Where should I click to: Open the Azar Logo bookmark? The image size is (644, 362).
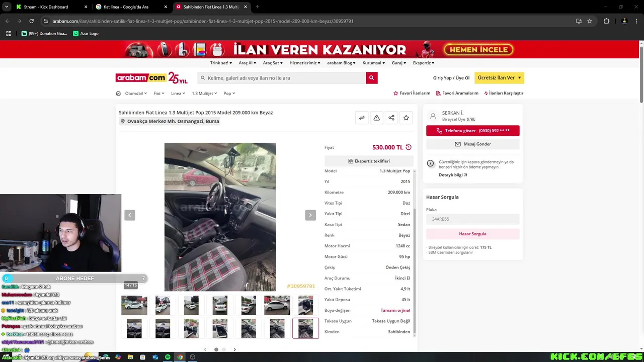86,33
